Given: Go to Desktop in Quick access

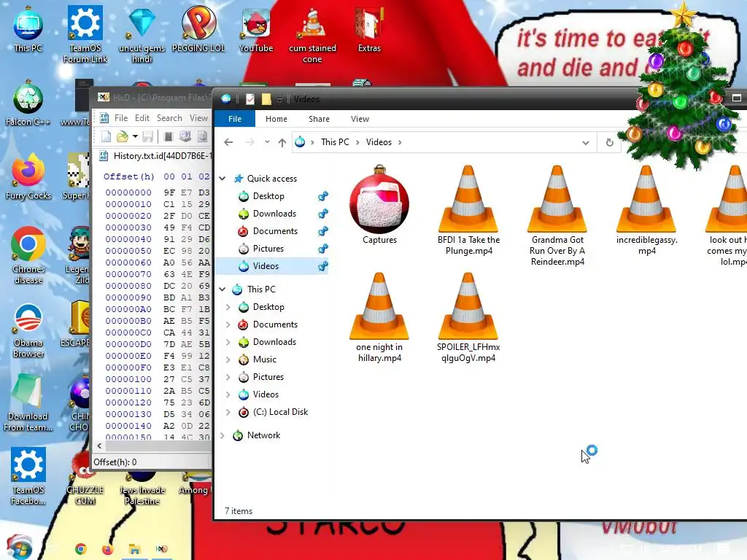Looking at the screenshot, I should pyautogui.click(x=268, y=196).
